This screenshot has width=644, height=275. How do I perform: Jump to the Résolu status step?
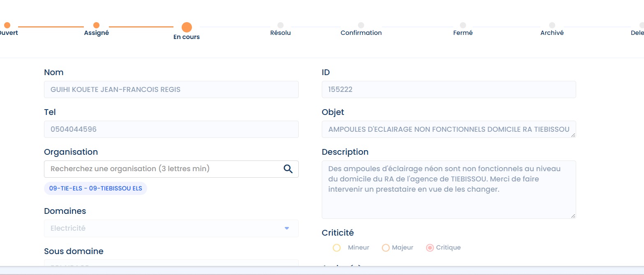click(280, 26)
